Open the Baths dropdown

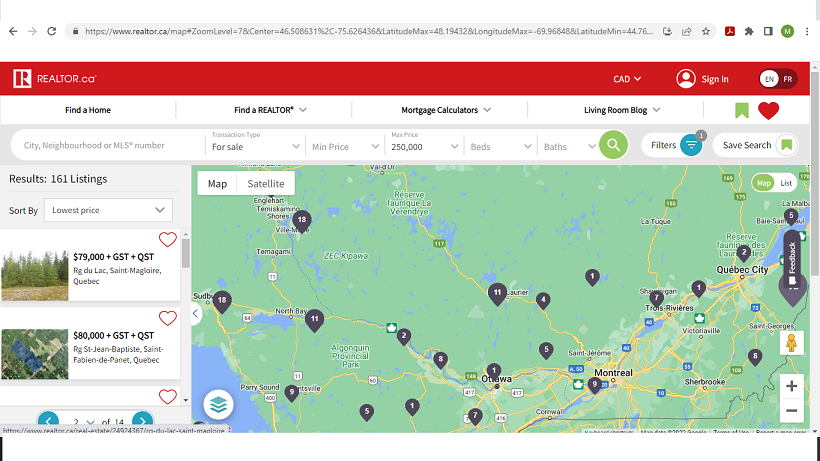click(x=569, y=146)
